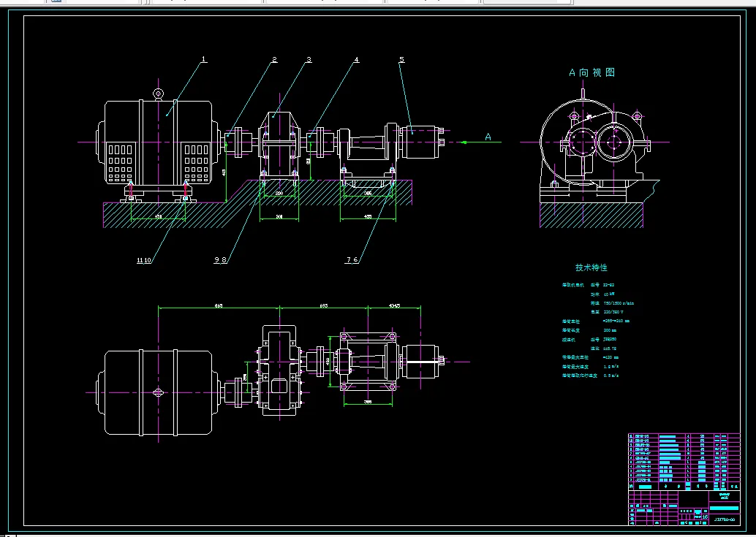Click the lifting eye atop the motor

(x=158, y=94)
